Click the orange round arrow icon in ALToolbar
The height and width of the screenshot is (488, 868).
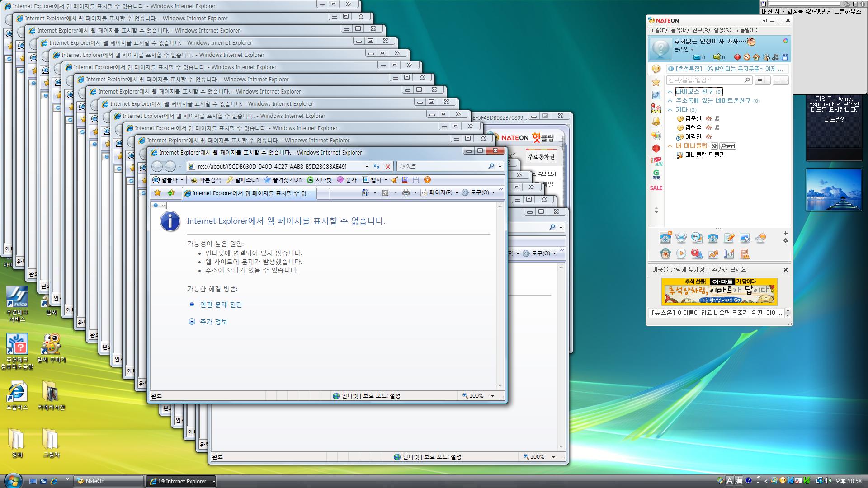point(427,180)
